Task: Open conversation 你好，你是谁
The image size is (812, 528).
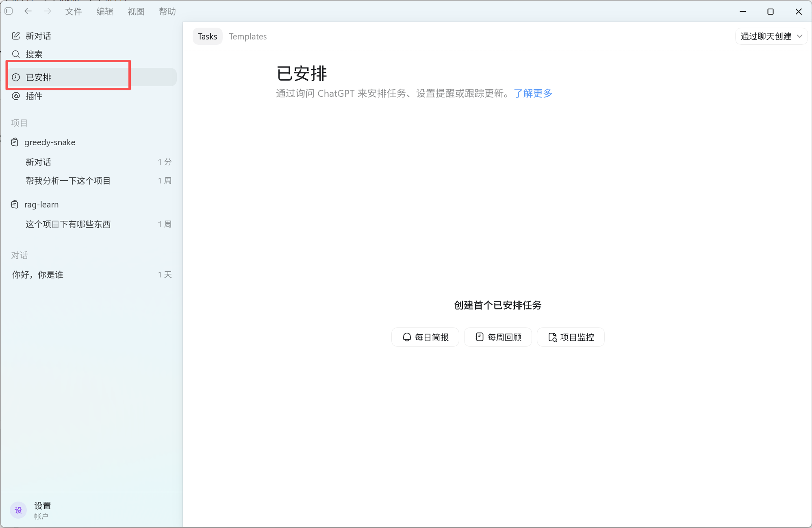Action: click(92, 275)
